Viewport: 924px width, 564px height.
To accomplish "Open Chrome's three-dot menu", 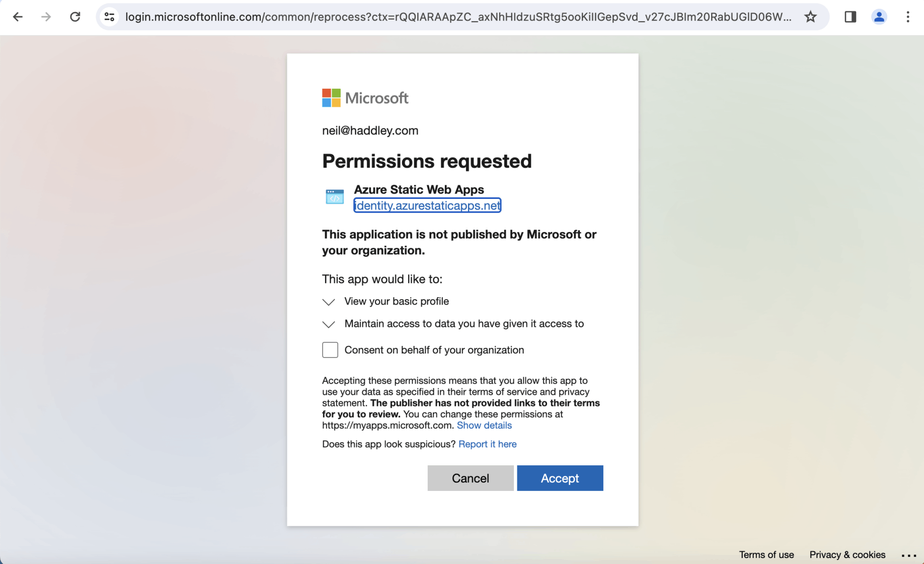I will 907,17.
